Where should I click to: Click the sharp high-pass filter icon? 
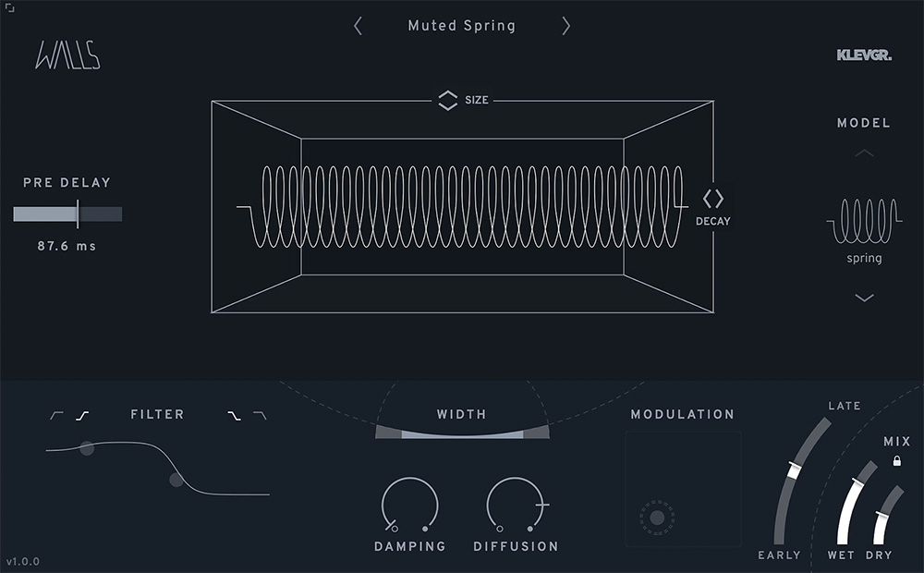pyautogui.click(x=55, y=414)
